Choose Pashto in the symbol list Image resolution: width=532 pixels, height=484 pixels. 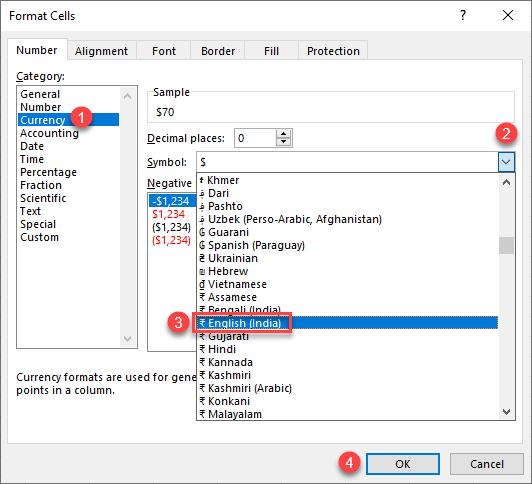[x=348, y=206]
